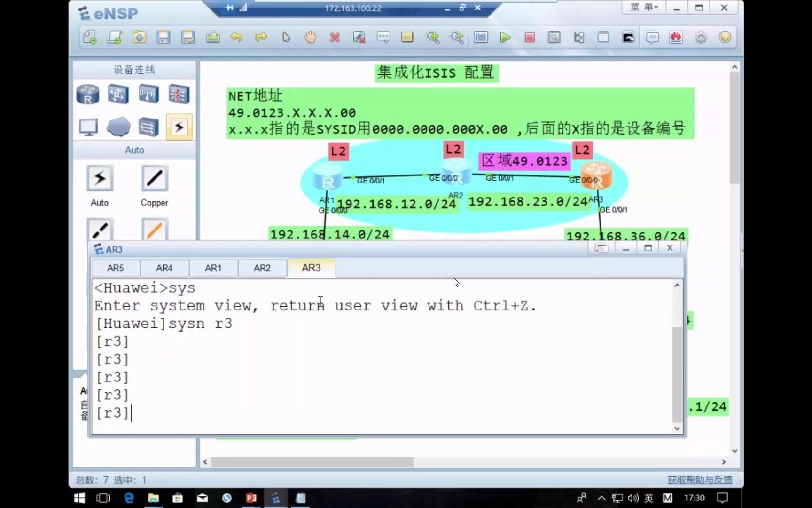Stop devices with the red stop button
The height and width of the screenshot is (508, 812).
[530, 37]
